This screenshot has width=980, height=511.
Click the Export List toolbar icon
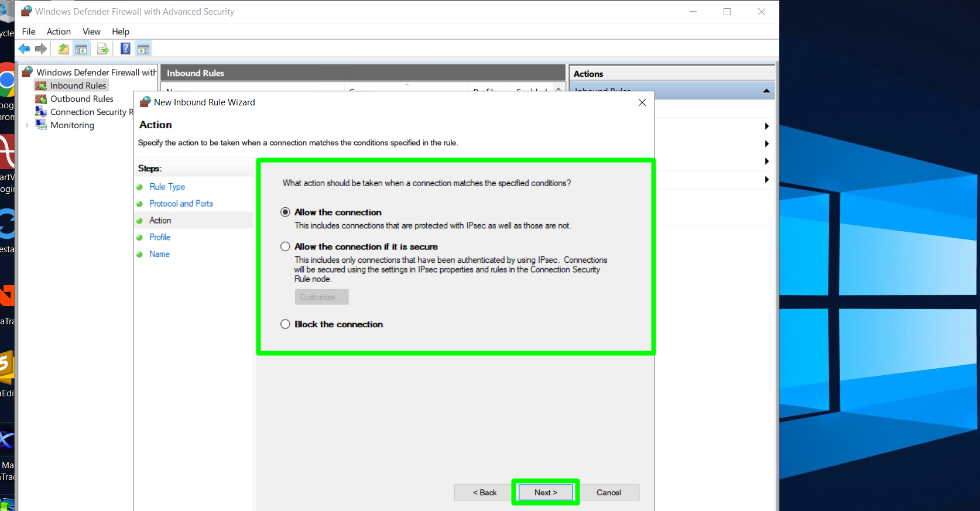103,49
